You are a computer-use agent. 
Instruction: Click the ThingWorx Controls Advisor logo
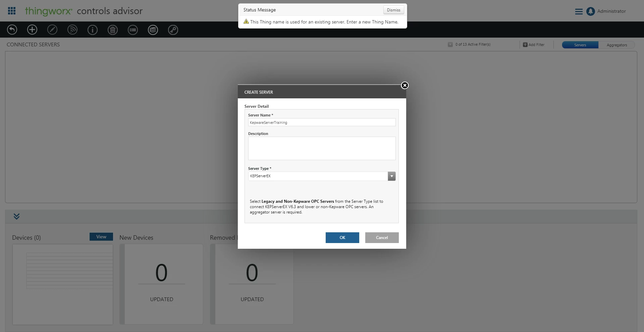click(x=84, y=11)
